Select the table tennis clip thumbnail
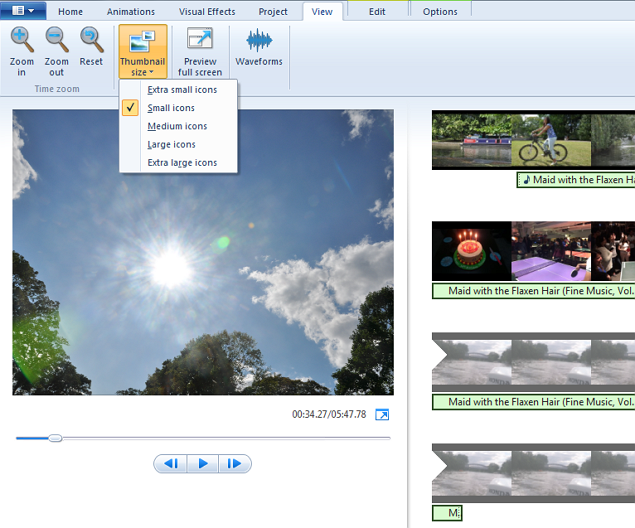This screenshot has height=528, width=635. [x=551, y=251]
